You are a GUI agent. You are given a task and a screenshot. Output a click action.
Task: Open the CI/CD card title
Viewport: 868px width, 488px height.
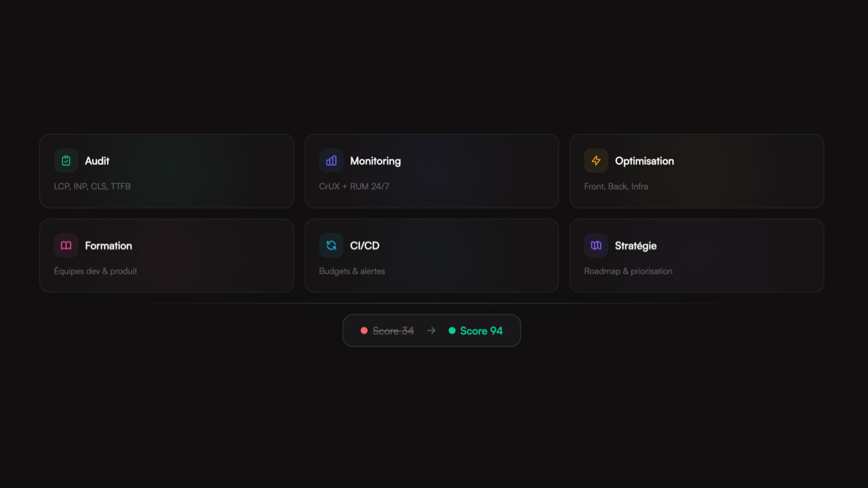coord(365,245)
